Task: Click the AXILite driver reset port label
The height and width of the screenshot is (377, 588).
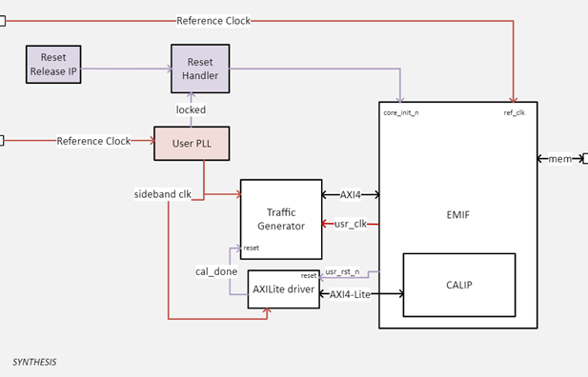Action: [309, 276]
